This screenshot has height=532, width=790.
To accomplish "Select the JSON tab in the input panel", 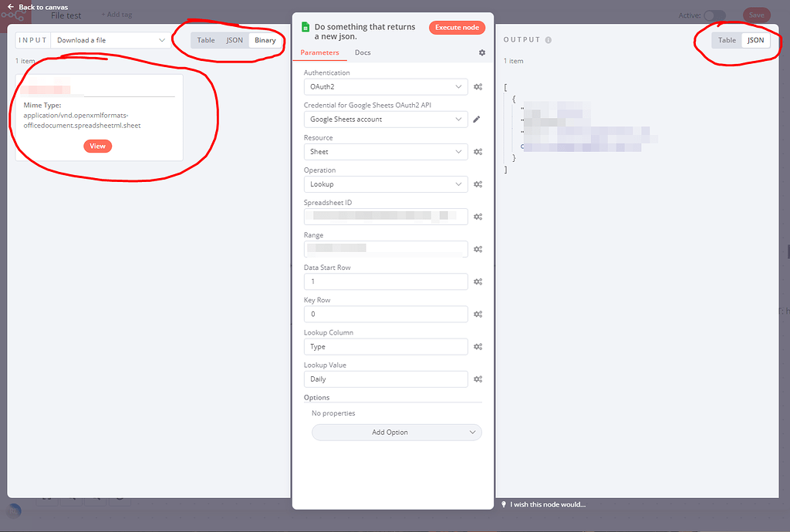I will [x=234, y=39].
